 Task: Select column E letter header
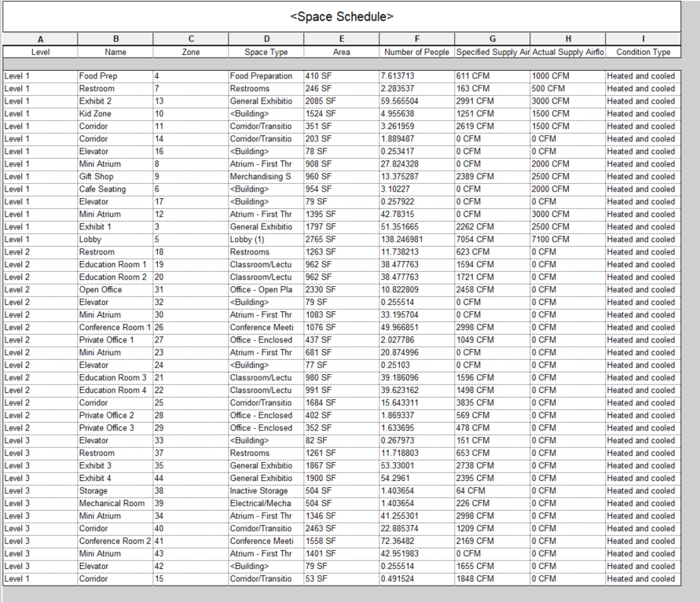click(342, 39)
